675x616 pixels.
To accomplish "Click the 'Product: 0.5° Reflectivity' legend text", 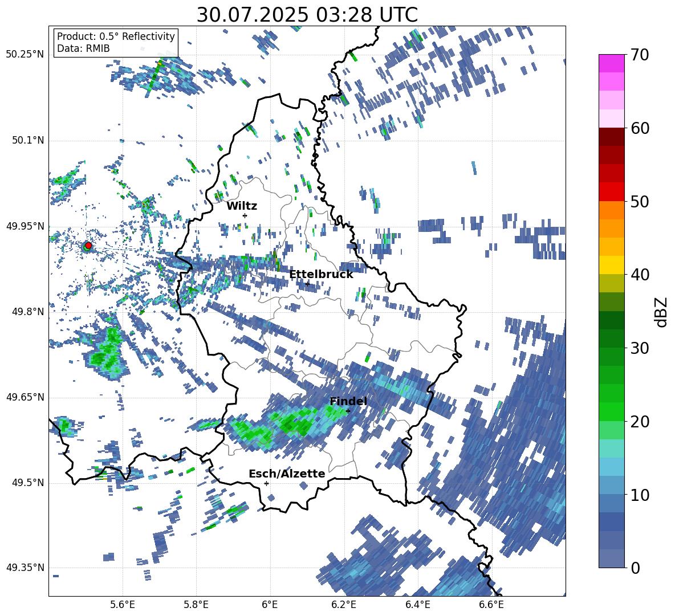I will (116, 36).
